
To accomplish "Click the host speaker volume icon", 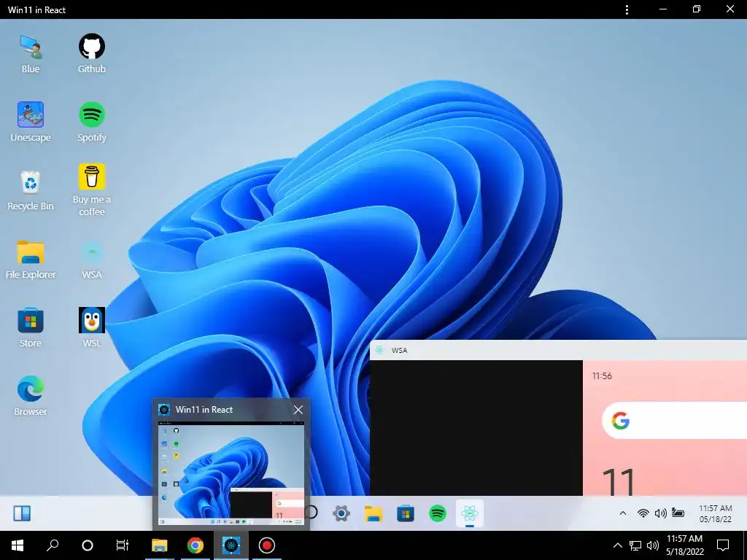I will coord(653,545).
